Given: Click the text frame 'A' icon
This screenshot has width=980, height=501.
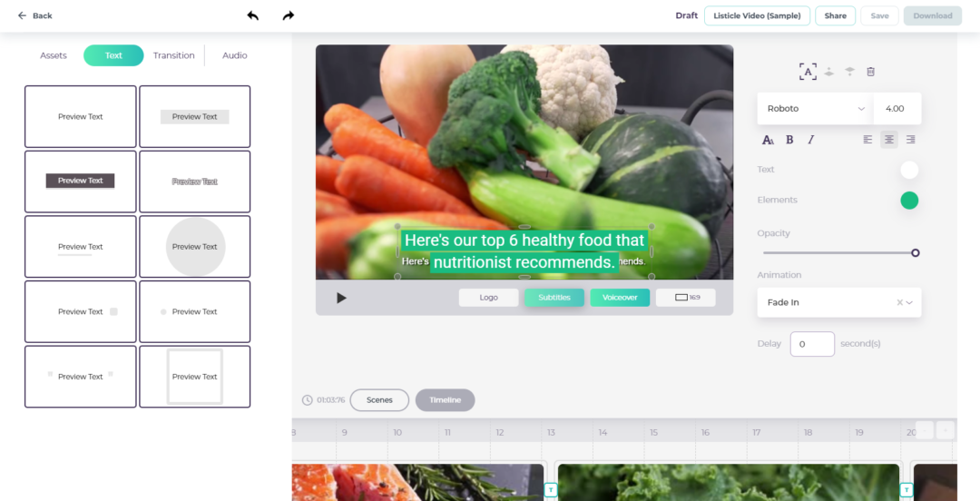Looking at the screenshot, I should point(807,72).
